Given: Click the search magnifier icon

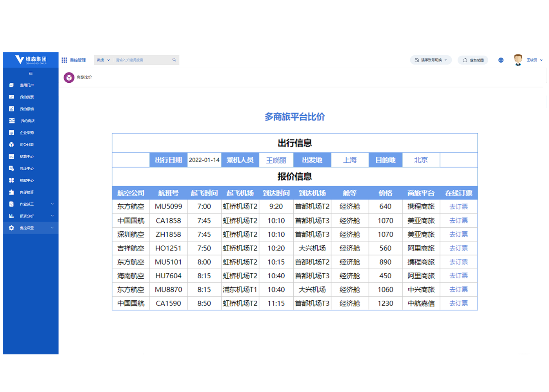Looking at the screenshot, I should click(x=174, y=60).
